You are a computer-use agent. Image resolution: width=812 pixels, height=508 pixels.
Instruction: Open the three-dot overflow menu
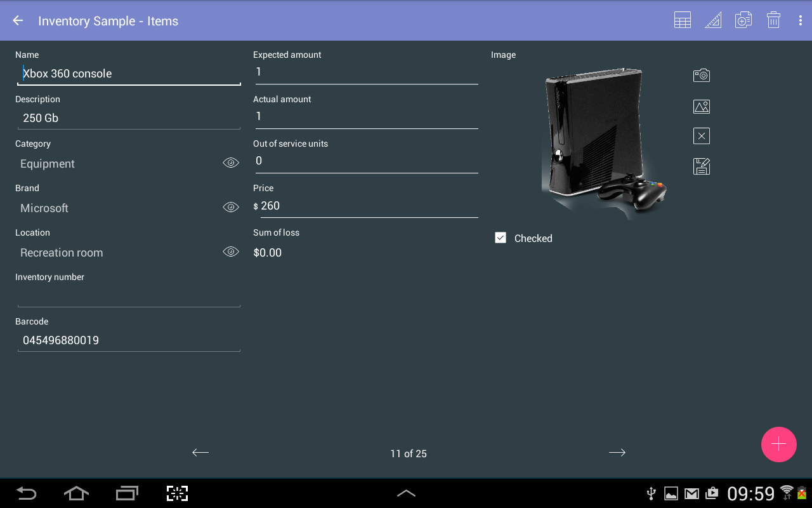pos(800,20)
